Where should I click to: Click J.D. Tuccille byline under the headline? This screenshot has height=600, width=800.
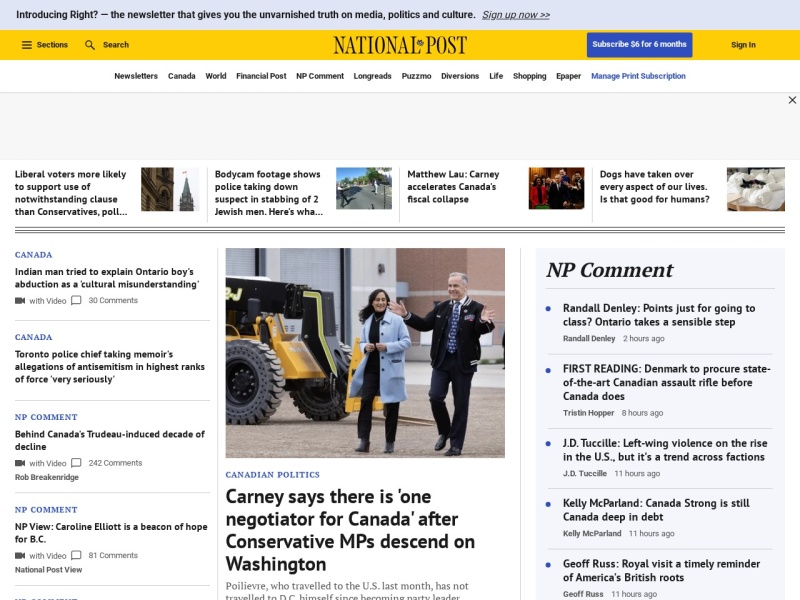[585, 473]
